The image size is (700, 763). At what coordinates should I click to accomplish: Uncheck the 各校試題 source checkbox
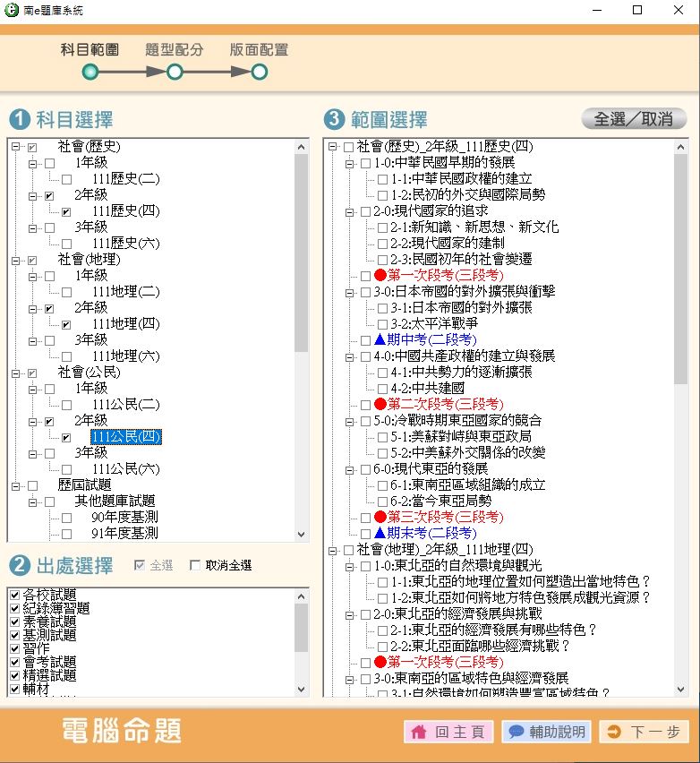coord(14,595)
